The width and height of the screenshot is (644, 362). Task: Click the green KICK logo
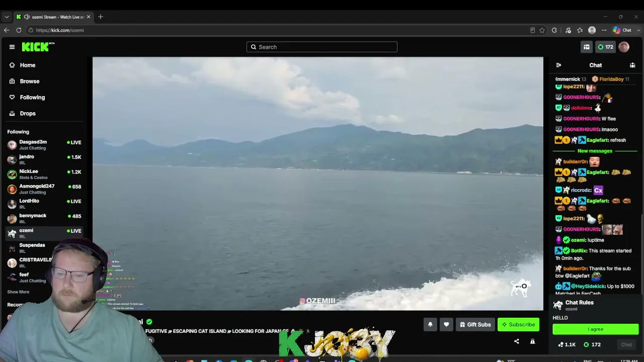pos(38,47)
